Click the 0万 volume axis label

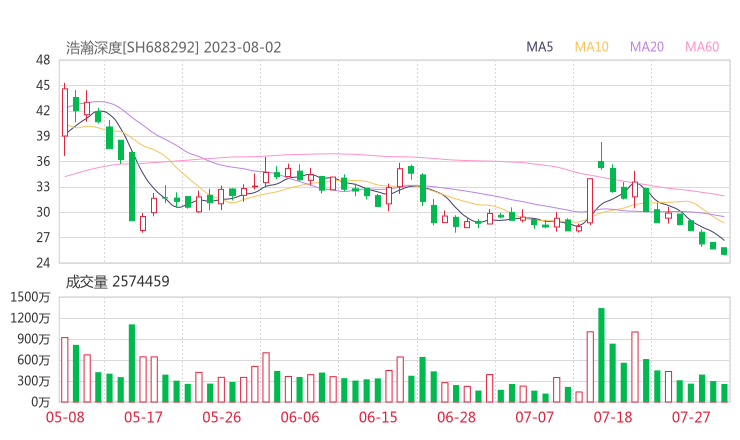(x=41, y=402)
